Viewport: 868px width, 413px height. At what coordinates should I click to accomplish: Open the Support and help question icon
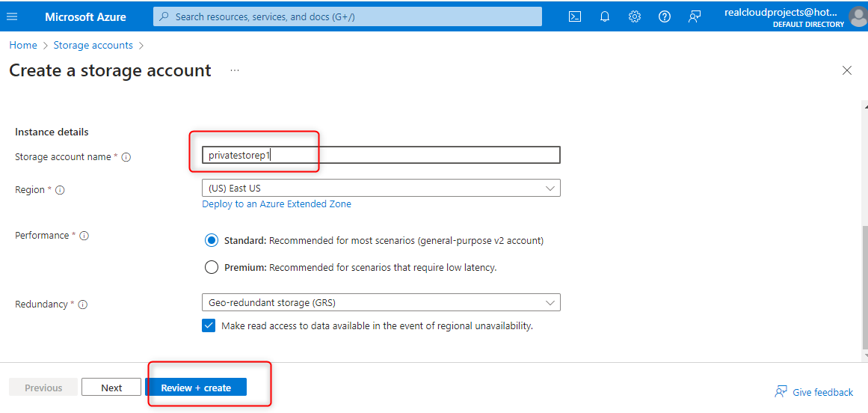tap(665, 16)
